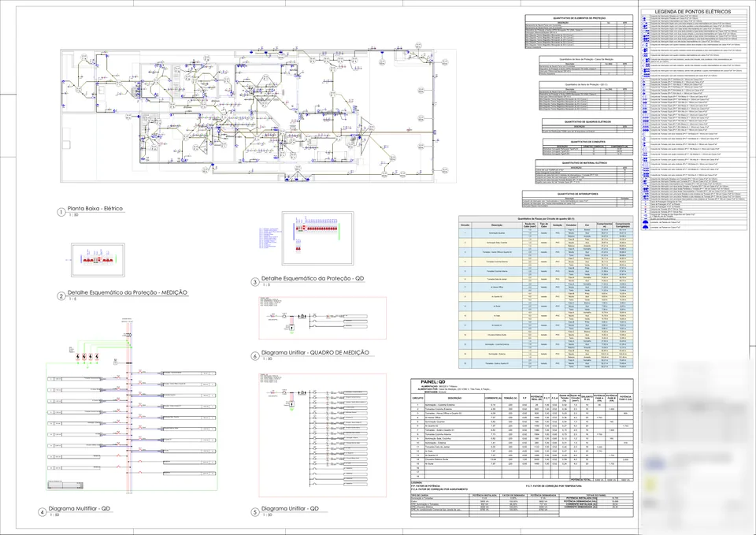Click the circled view number 5 marker

[x=255, y=512]
